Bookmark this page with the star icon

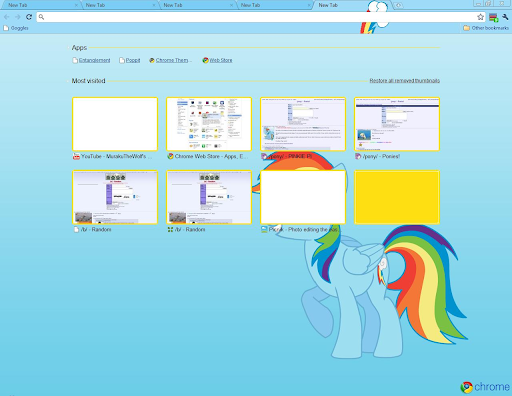(x=480, y=17)
